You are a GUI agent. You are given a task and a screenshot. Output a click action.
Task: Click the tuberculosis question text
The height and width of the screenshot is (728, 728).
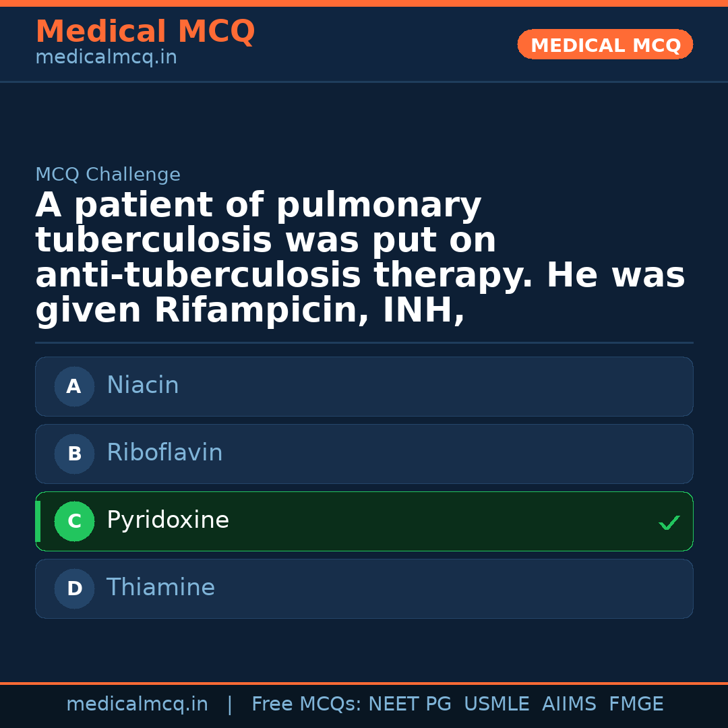pos(360,258)
